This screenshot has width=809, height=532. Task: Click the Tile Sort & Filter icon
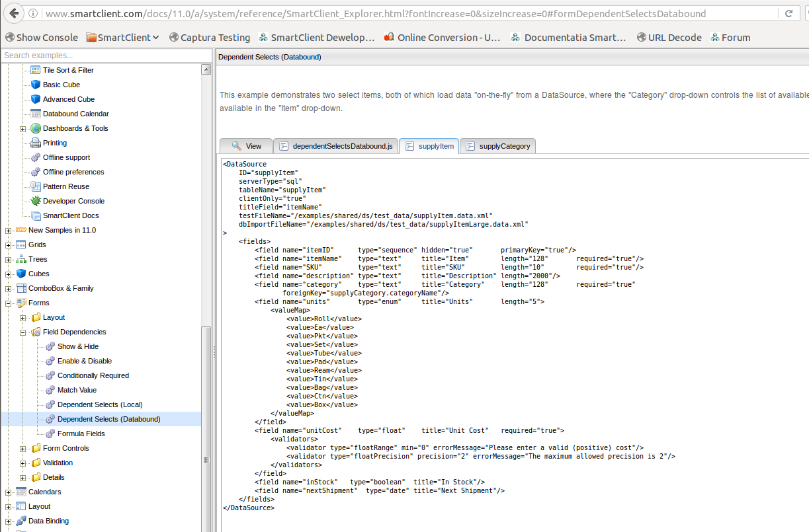click(x=36, y=70)
